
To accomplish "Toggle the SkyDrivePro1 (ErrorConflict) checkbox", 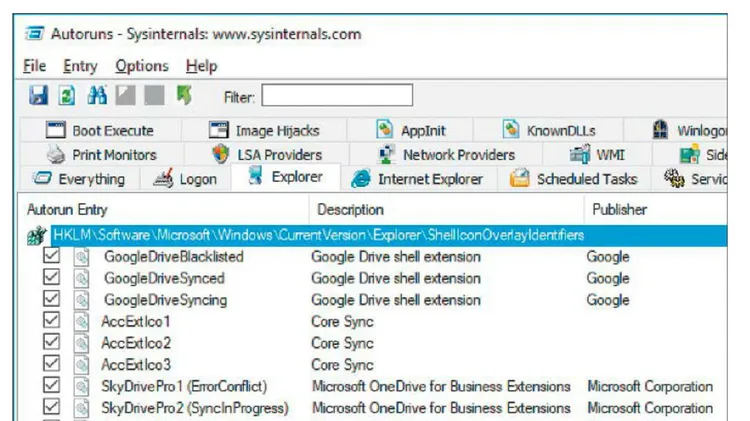I will [x=51, y=385].
